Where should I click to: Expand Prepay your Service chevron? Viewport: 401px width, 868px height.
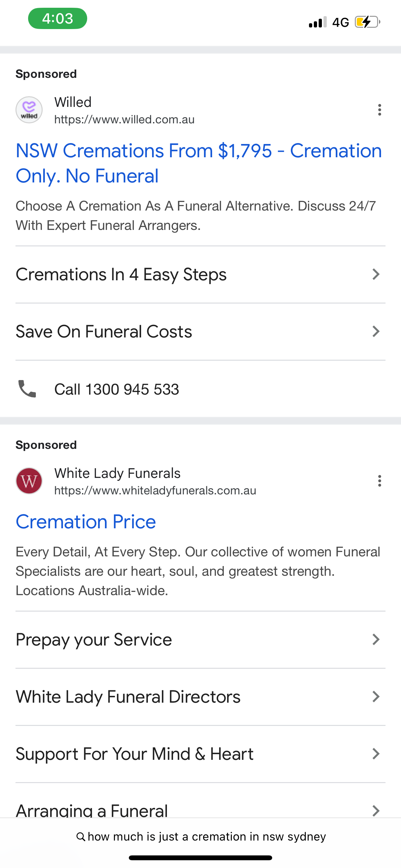click(x=376, y=640)
